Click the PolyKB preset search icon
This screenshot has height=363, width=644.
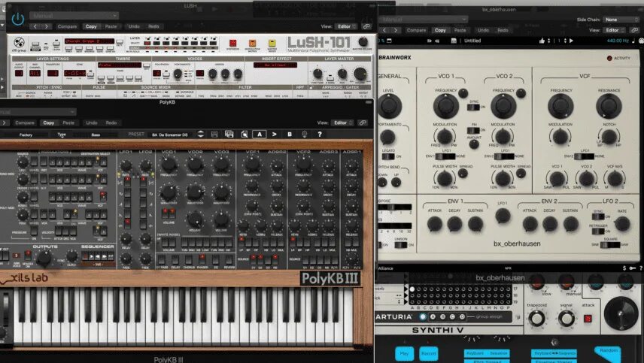(x=244, y=134)
